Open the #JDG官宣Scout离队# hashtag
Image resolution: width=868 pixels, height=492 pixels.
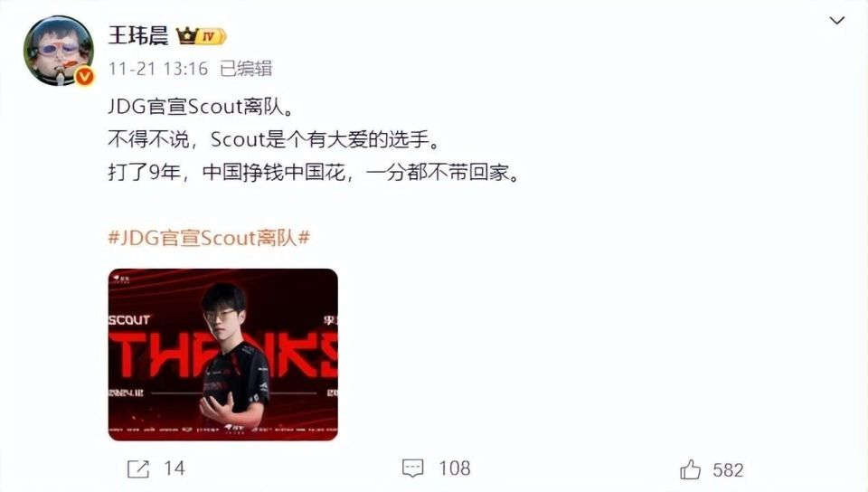tap(209, 238)
